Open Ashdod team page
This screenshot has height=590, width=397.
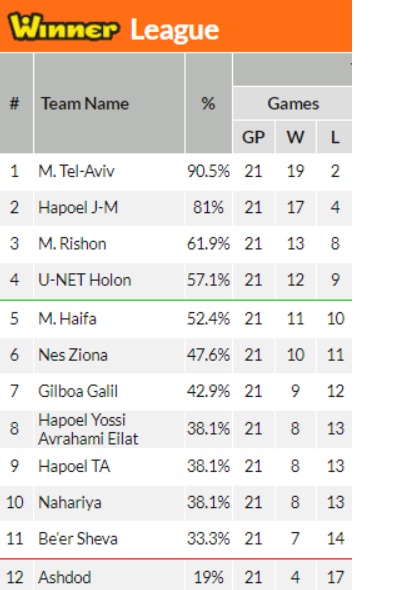point(65,577)
